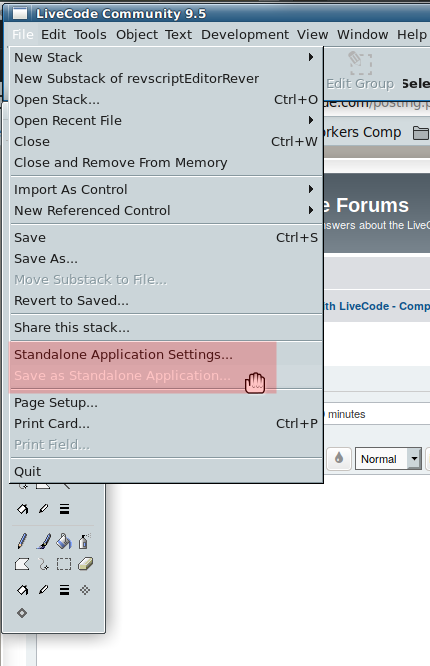Click the folder bookmark icon
This screenshot has height=666, width=430.
(x=421, y=133)
